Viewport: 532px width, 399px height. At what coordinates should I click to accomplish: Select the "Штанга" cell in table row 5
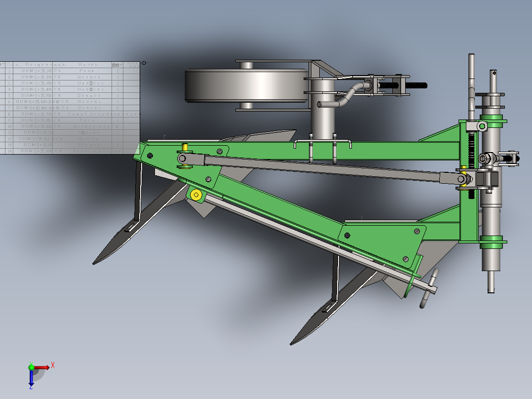click(x=82, y=95)
